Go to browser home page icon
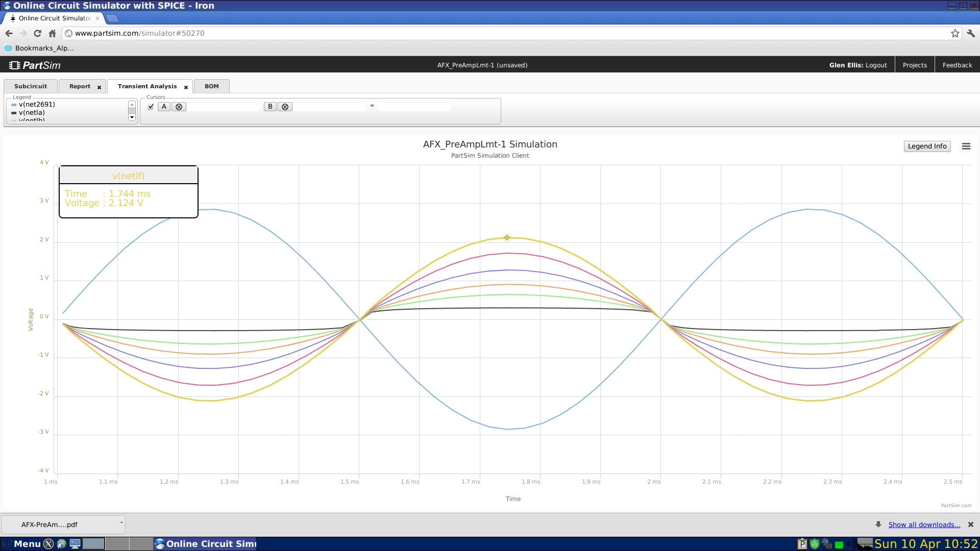Viewport: 980px width, 551px height. click(x=52, y=33)
